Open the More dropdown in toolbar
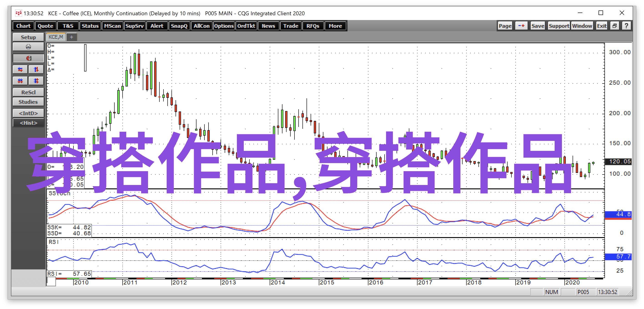This screenshot has width=644, height=309. [x=335, y=26]
